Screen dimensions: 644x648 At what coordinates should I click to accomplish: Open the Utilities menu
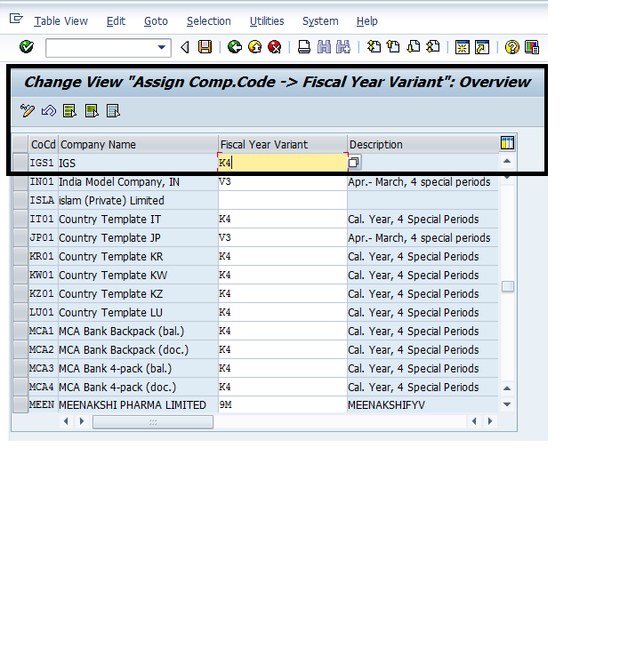(x=267, y=21)
